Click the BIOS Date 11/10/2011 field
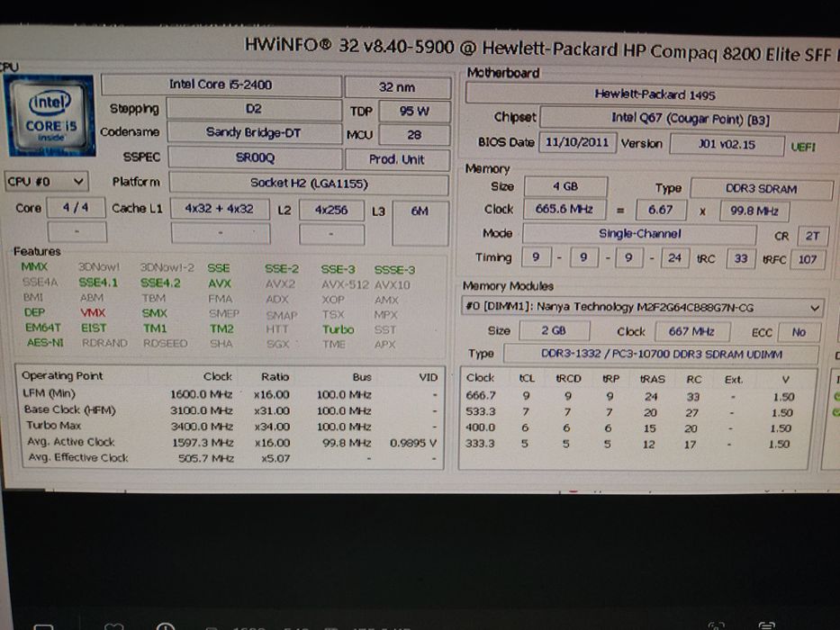 click(x=577, y=142)
